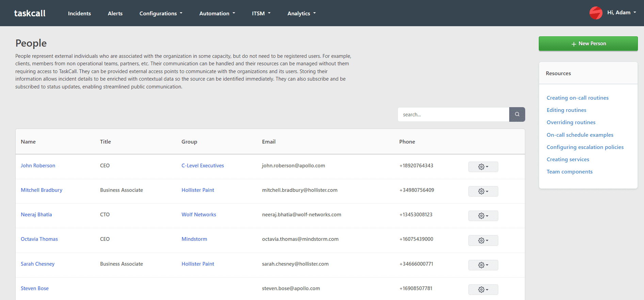Select email sarah.chesney@hollister.com
Viewport: 644px width, 300px height.
pos(295,264)
